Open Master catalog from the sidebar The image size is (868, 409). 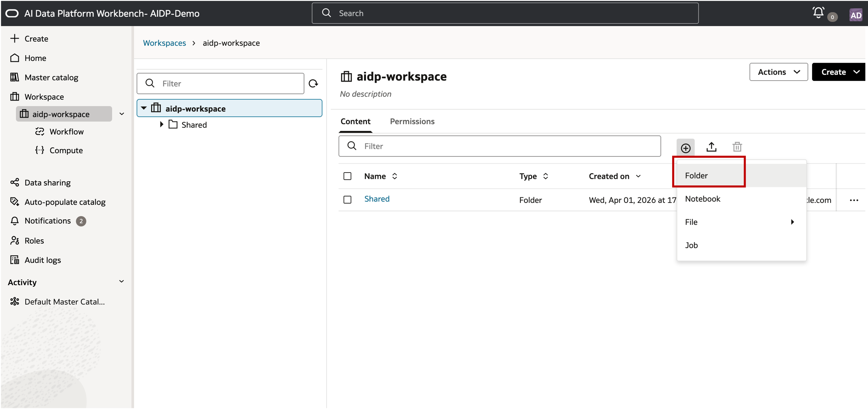[51, 78]
